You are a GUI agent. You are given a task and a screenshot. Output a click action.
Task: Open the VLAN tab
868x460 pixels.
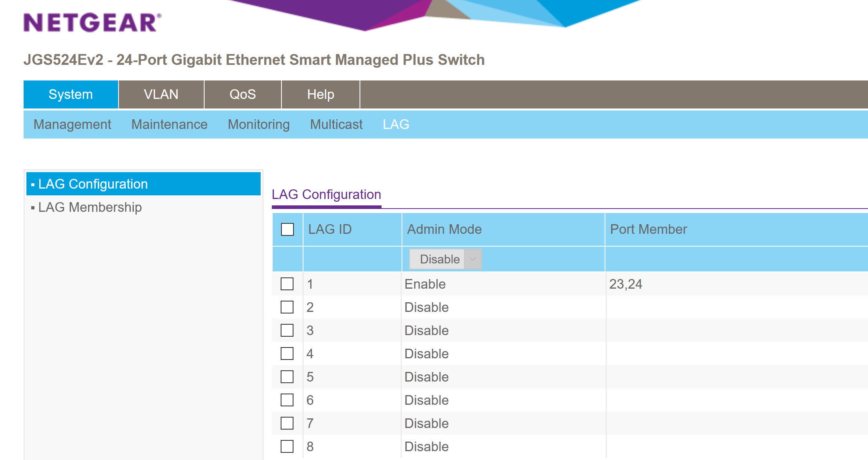(161, 94)
